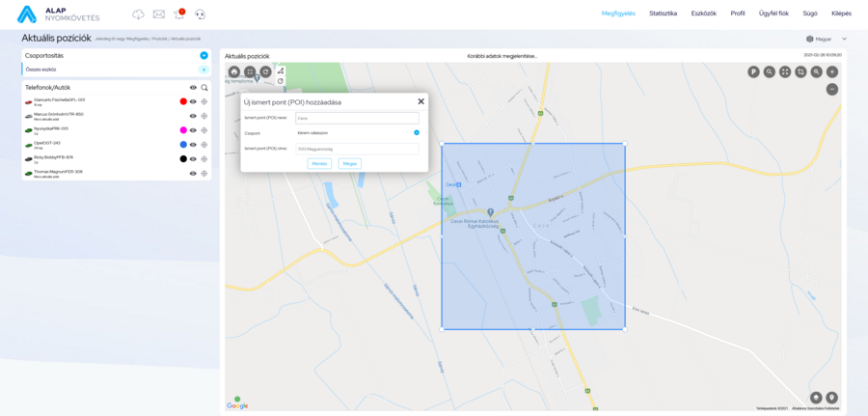Toggle visibility of Opel OGT-243 vehicle

point(193,144)
